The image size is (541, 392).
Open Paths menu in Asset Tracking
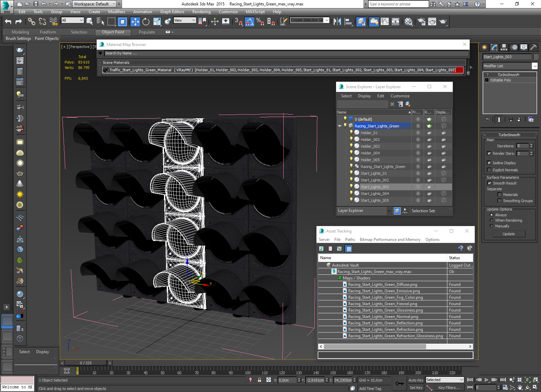[350, 240]
